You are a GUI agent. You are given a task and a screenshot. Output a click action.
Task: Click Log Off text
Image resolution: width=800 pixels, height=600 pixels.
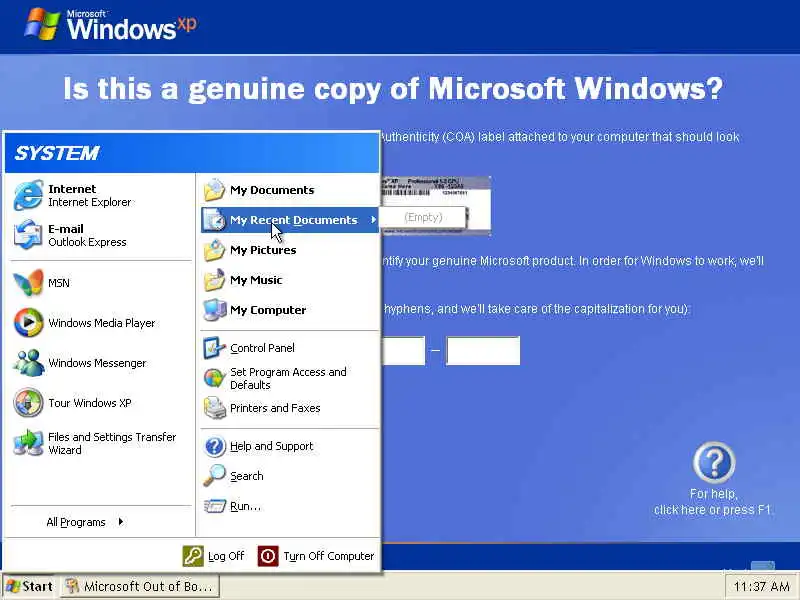pyautogui.click(x=226, y=556)
